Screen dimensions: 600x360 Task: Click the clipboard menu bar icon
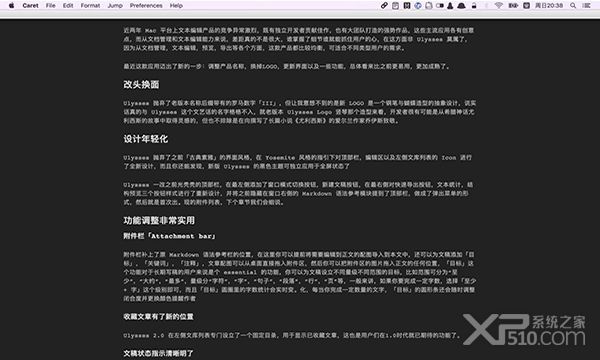coord(429,5)
